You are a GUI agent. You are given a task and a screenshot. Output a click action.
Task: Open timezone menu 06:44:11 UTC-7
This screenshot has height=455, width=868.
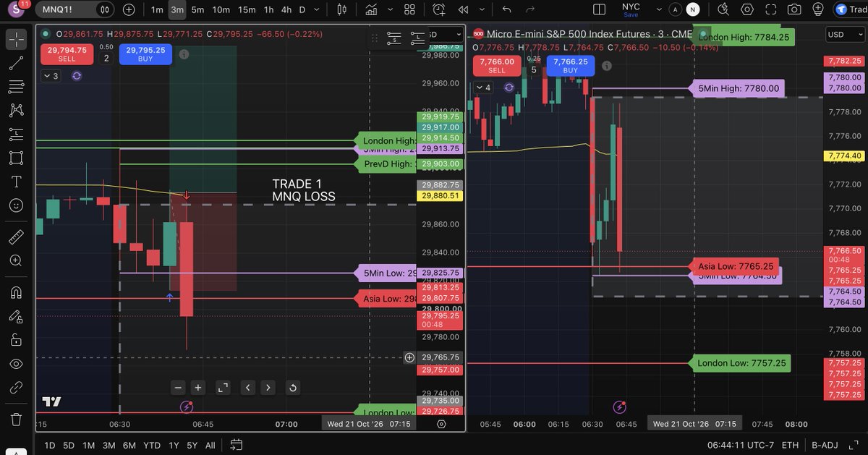pos(740,445)
